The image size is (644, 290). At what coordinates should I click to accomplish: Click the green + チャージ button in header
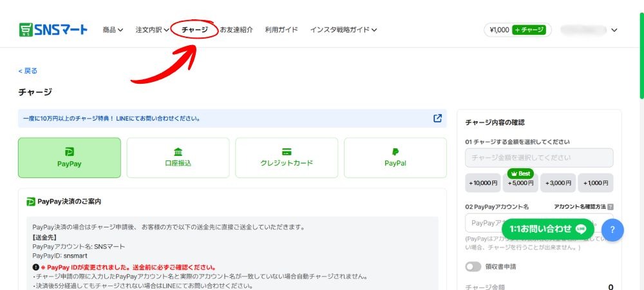529,30
